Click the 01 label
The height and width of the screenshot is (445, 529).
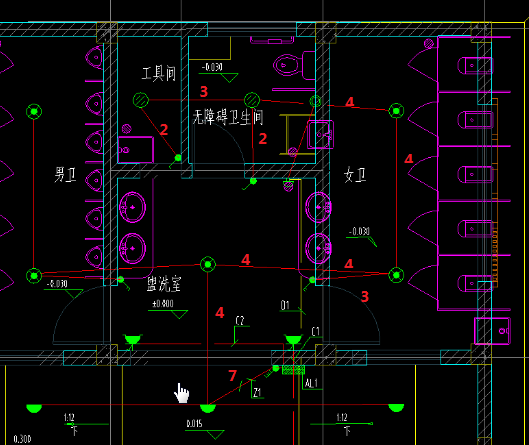tap(285, 305)
